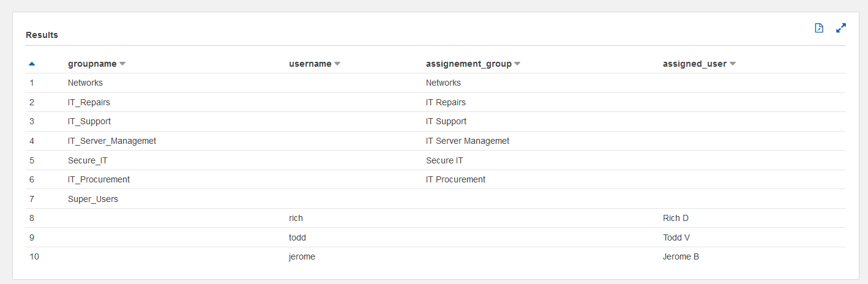Click username todd cell
Image resolution: width=868 pixels, height=284 pixels.
[x=297, y=237]
